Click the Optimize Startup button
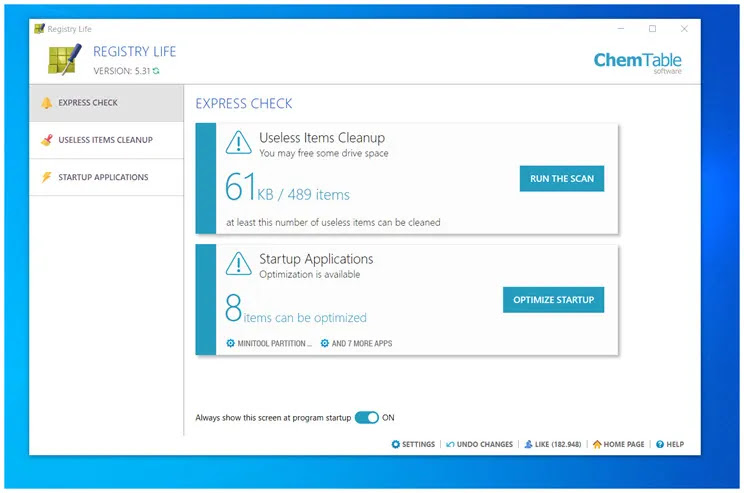744x493 pixels. 553,300
